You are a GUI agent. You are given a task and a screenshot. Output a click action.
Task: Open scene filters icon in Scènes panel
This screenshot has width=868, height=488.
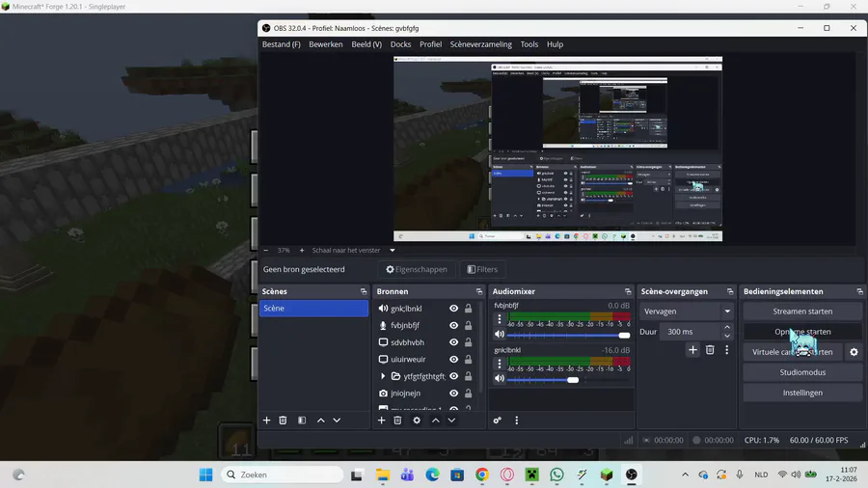302,420
